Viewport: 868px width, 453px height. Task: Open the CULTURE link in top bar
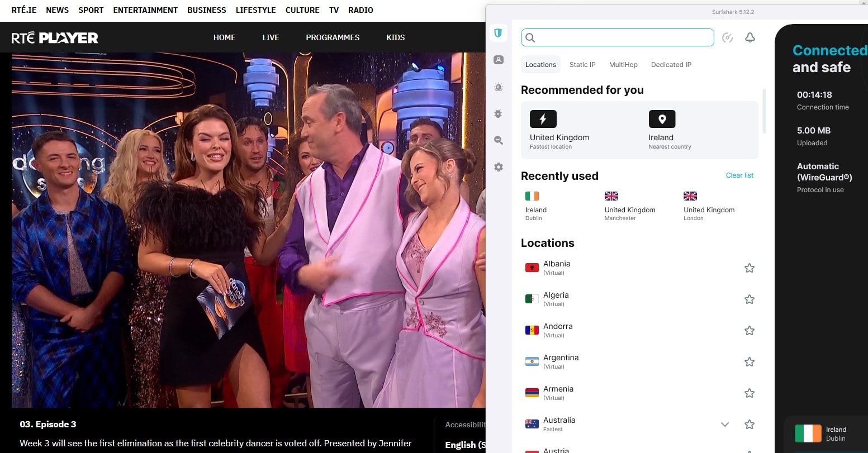pos(302,10)
